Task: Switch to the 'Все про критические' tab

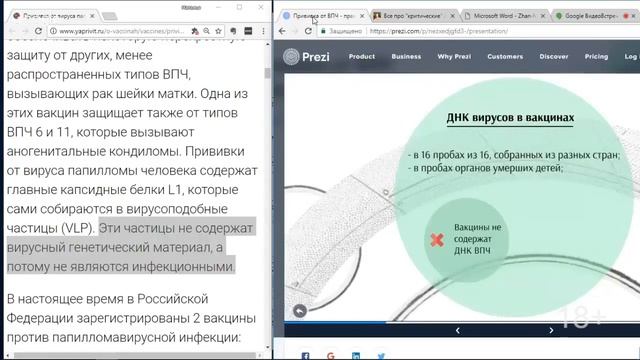Action: coord(412,16)
